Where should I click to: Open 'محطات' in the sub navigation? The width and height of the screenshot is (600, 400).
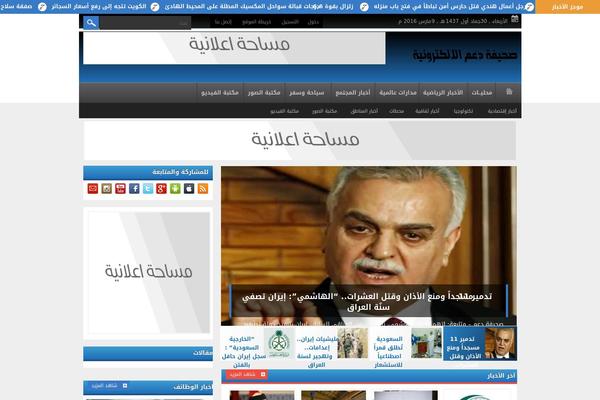click(x=396, y=111)
